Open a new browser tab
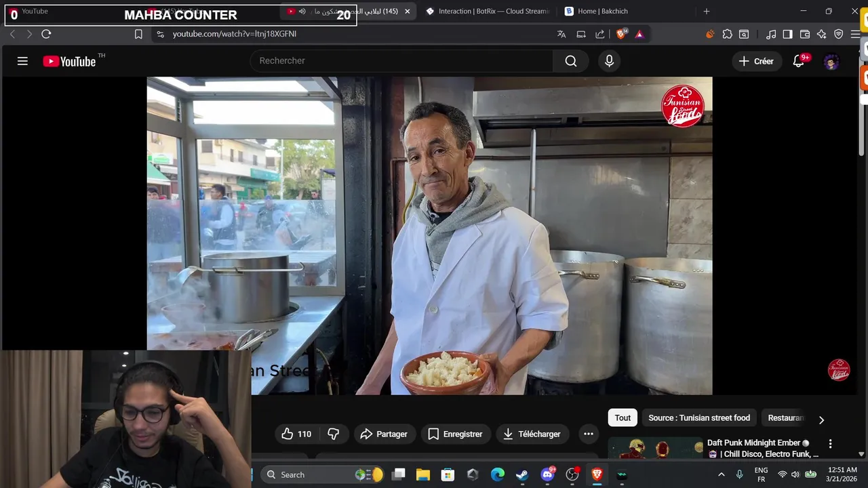868x488 pixels. point(707,12)
